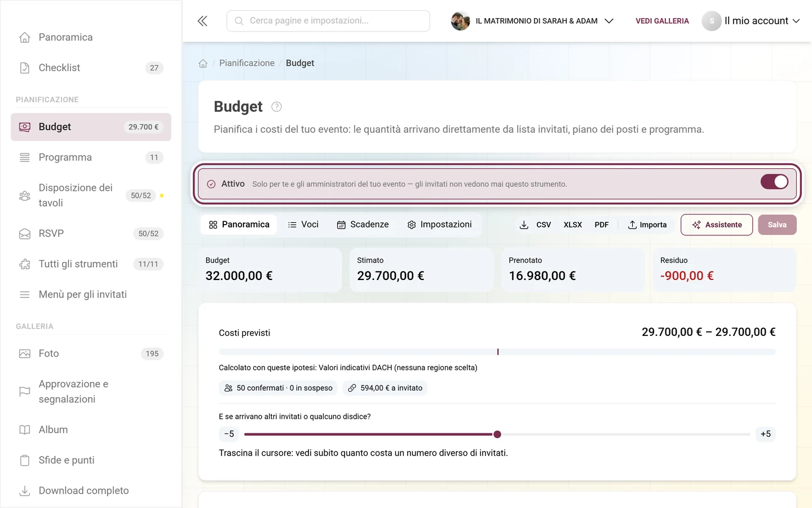Expand the wedding event dropdown chevron
Screen dimensions: 812x508
(x=609, y=21)
